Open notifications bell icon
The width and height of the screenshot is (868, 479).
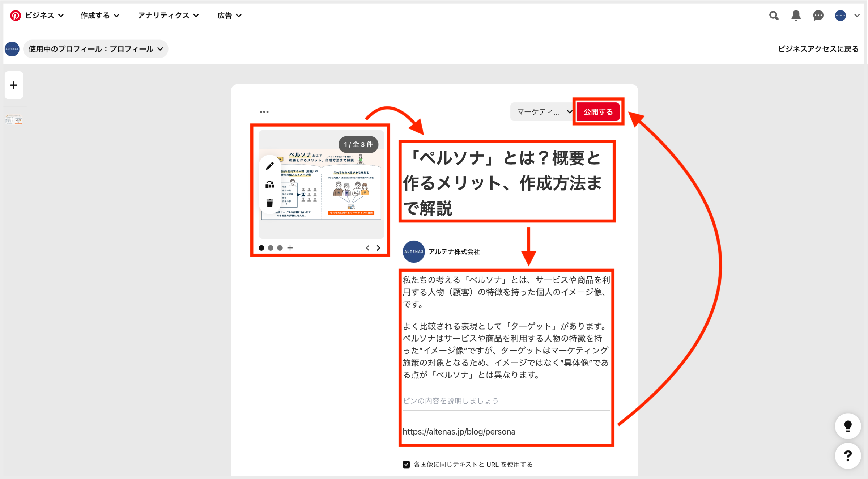click(x=796, y=16)
